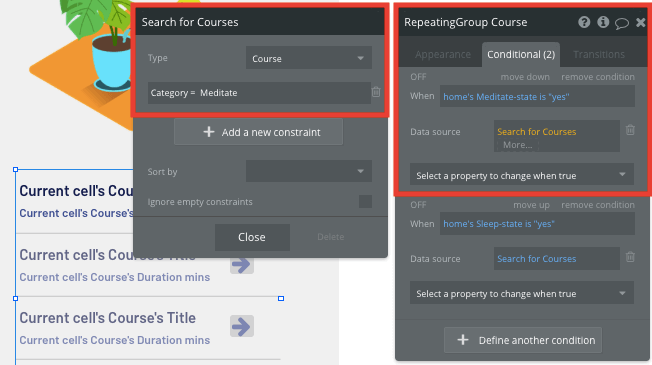Close the RepeatingGroup Course panel

pyautogui.click(x=641, y=22)
